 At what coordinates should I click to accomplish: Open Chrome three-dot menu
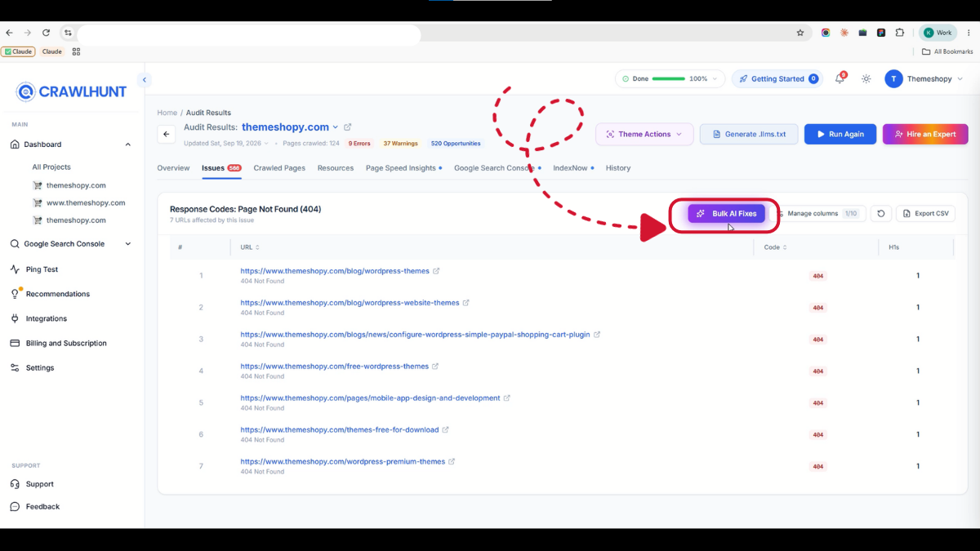969,33
